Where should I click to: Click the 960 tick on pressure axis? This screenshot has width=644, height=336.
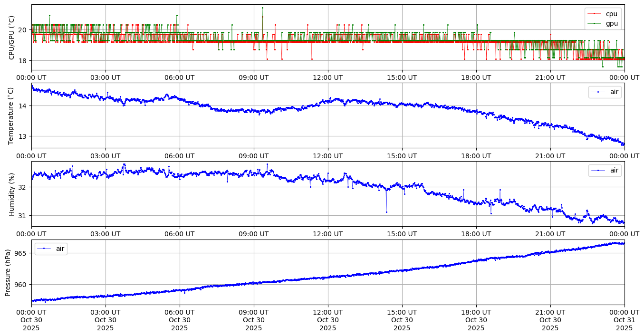click(x=21, y=285)
